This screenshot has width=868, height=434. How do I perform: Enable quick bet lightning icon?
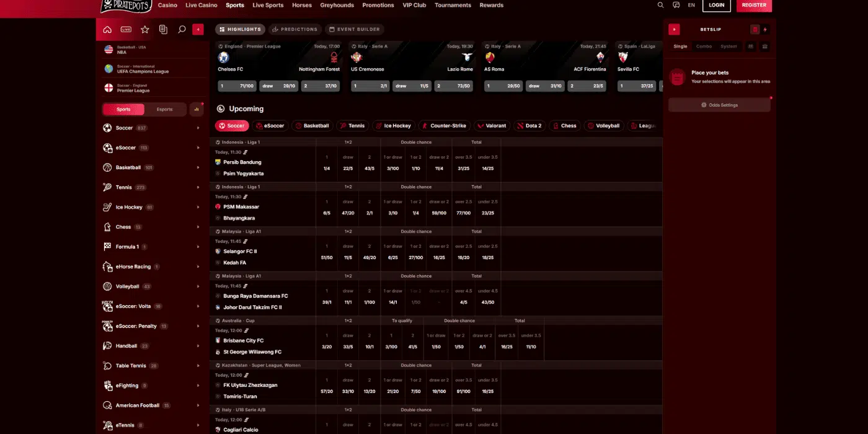766,29
